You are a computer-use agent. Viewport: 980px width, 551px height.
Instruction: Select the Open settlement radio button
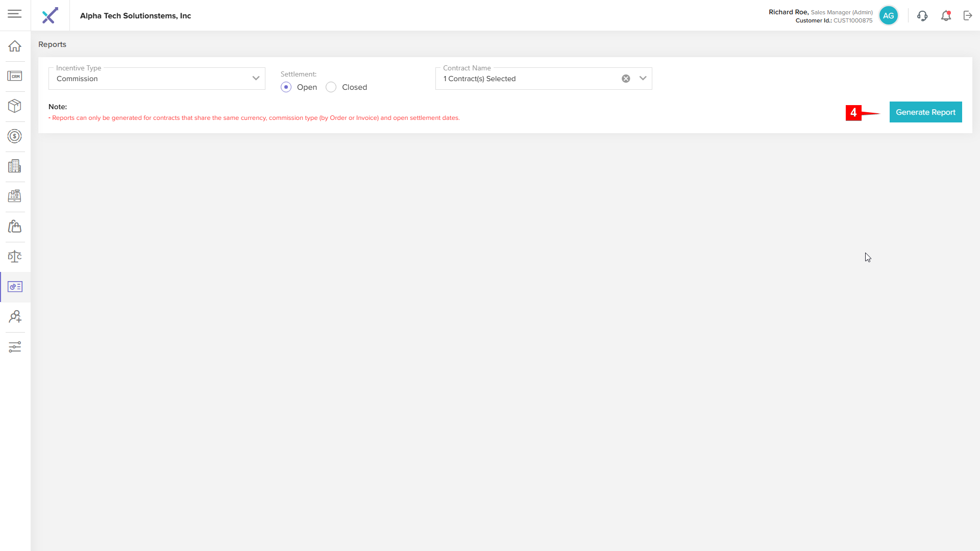coord(286,87)
